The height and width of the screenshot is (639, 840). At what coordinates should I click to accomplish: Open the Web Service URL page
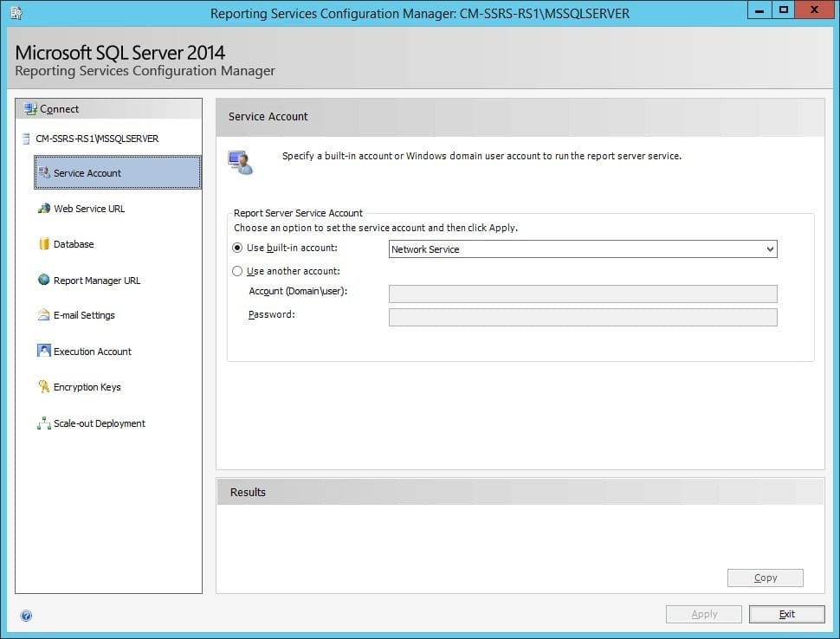pyautogui.click(x=89, y=209)
